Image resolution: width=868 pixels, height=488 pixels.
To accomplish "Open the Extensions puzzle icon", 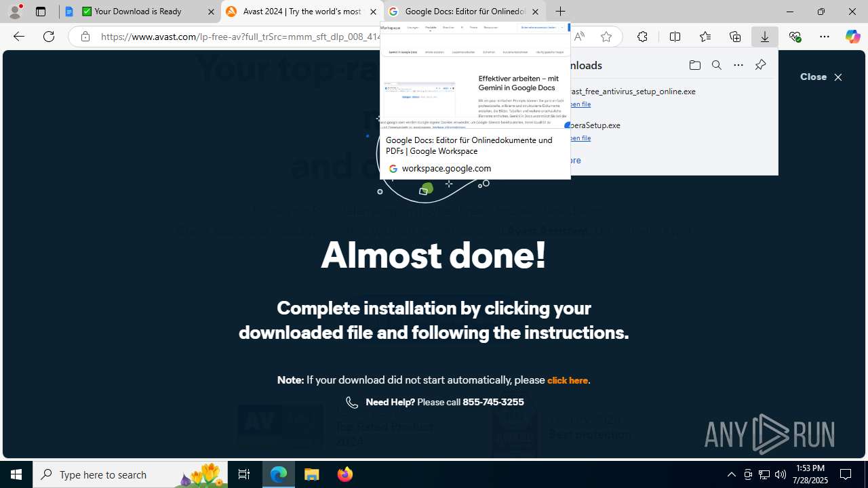I will tap(642, 37).
